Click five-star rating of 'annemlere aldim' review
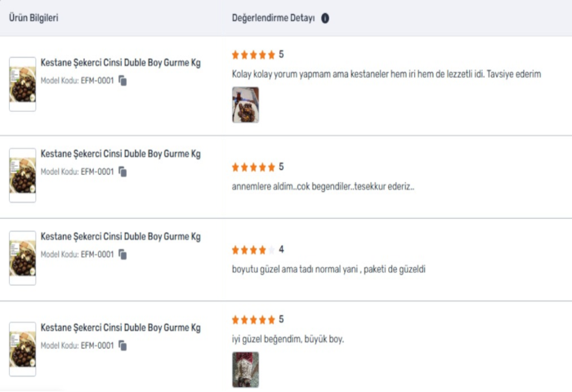The image size is (572, 392). click(257, 167)
